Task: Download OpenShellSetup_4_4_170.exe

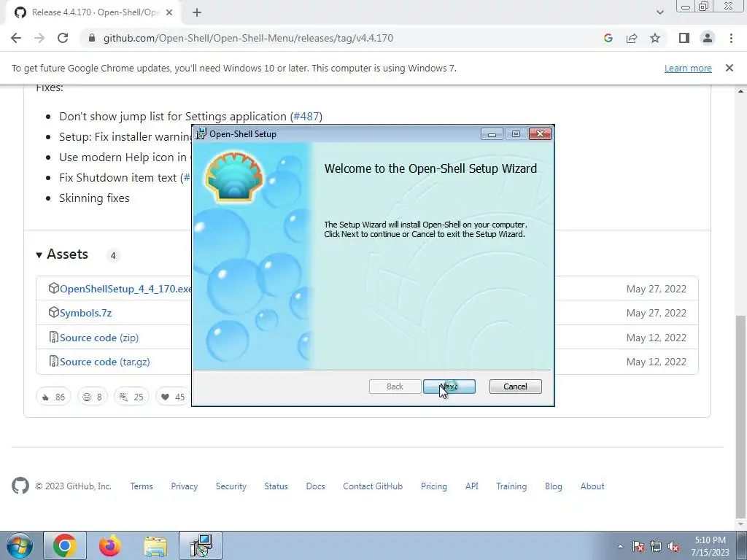Action: [125, 289]
